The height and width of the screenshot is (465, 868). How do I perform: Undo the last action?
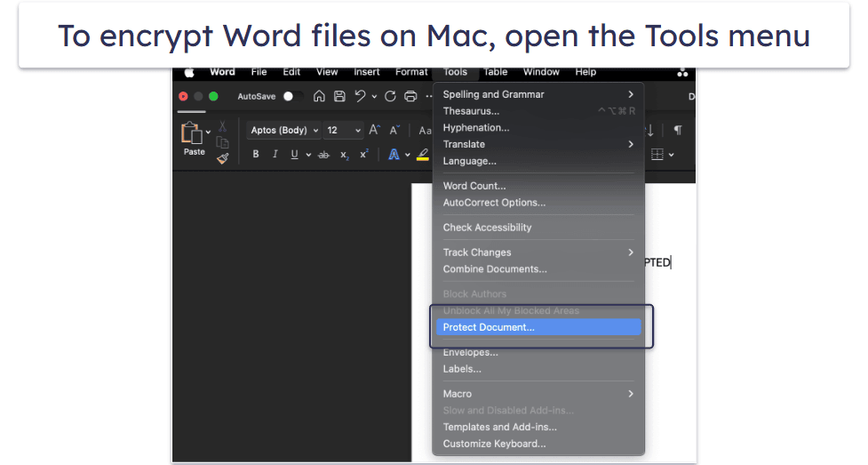pyautogui.click(x=360, y=96)
